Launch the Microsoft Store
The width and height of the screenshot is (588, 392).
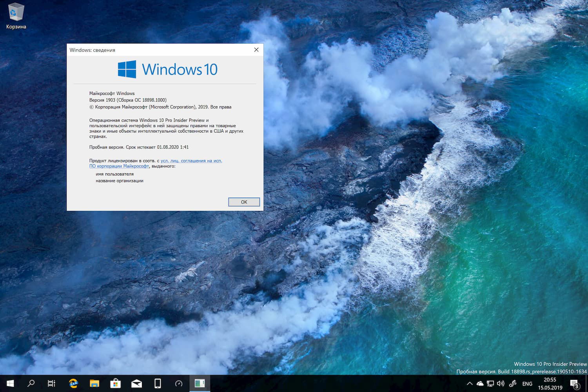pyautogui.click(x=115, y=383)
